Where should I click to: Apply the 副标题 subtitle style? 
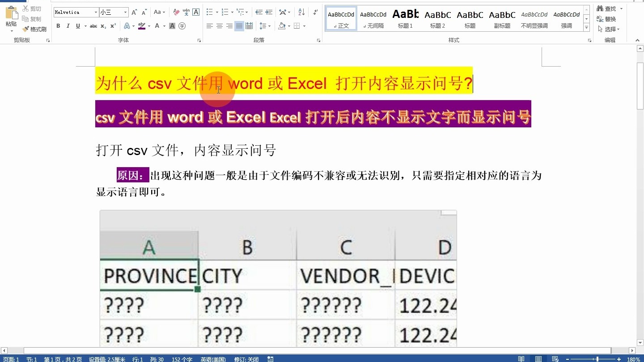point(502,18)
